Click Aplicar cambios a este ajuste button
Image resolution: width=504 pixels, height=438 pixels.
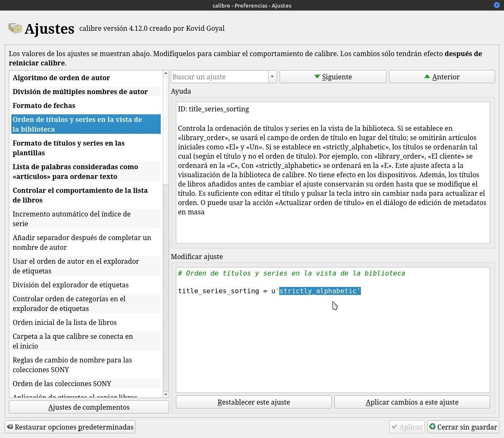[x=412, y=402]
